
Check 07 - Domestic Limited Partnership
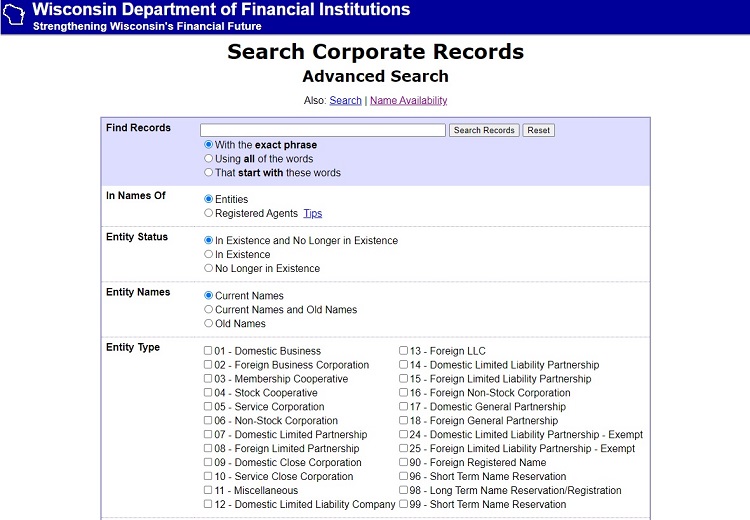[208, 434]
